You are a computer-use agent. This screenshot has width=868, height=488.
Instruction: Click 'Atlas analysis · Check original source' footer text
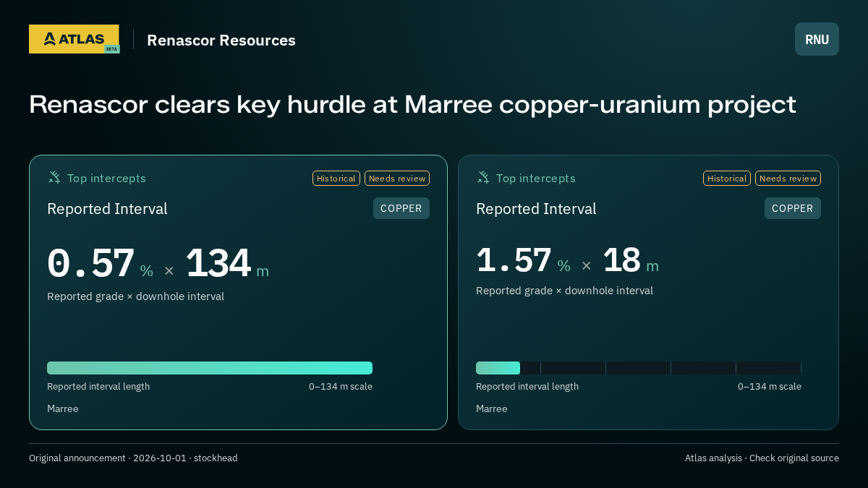pos(762,458)
